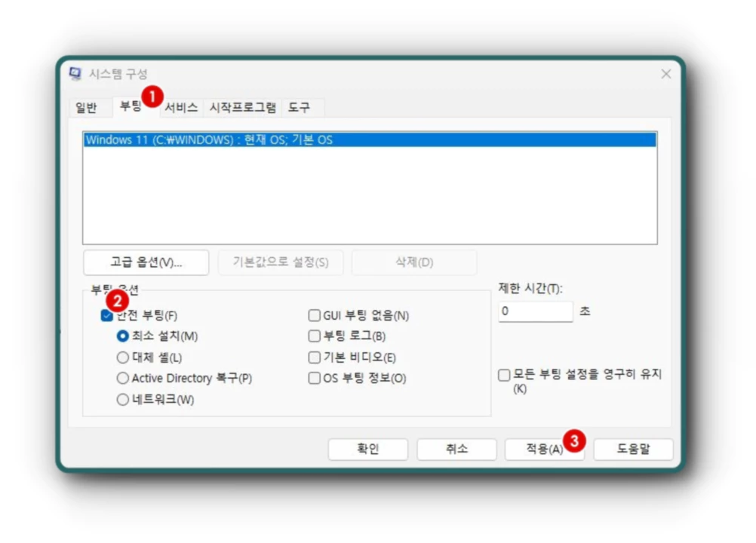Click the 제한 시간(T) timeout input field
This screenshot has height=543, width=756.
point(535,311)
